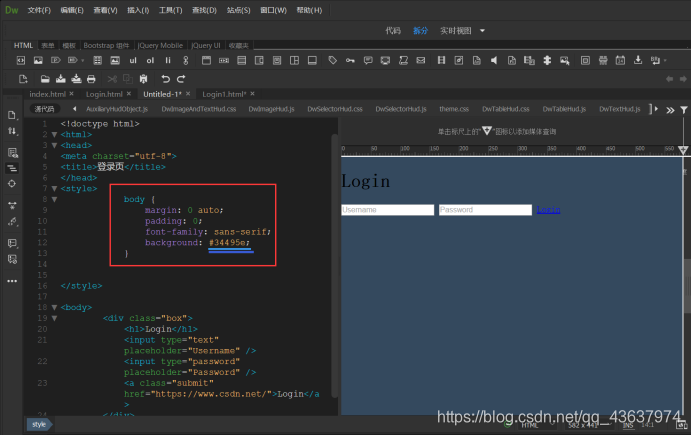
Task: Click the Login link in live preview
Action: (x=548, y=210)
